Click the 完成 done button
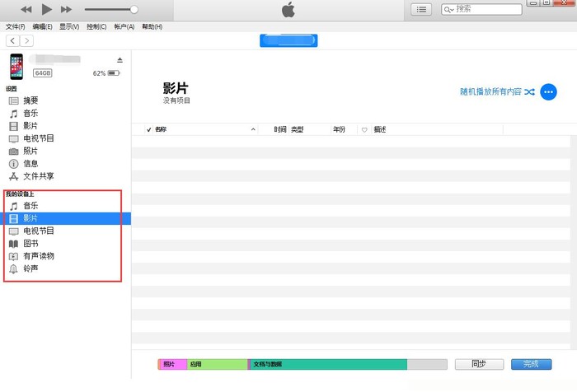This screenshot has height=392, width=577. [x=531, y=364]
